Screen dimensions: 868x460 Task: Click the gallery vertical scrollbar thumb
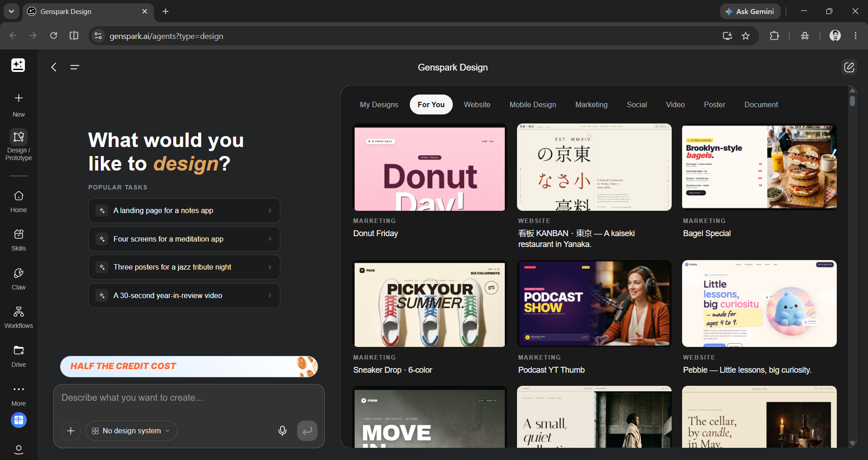tap(852, 101)
